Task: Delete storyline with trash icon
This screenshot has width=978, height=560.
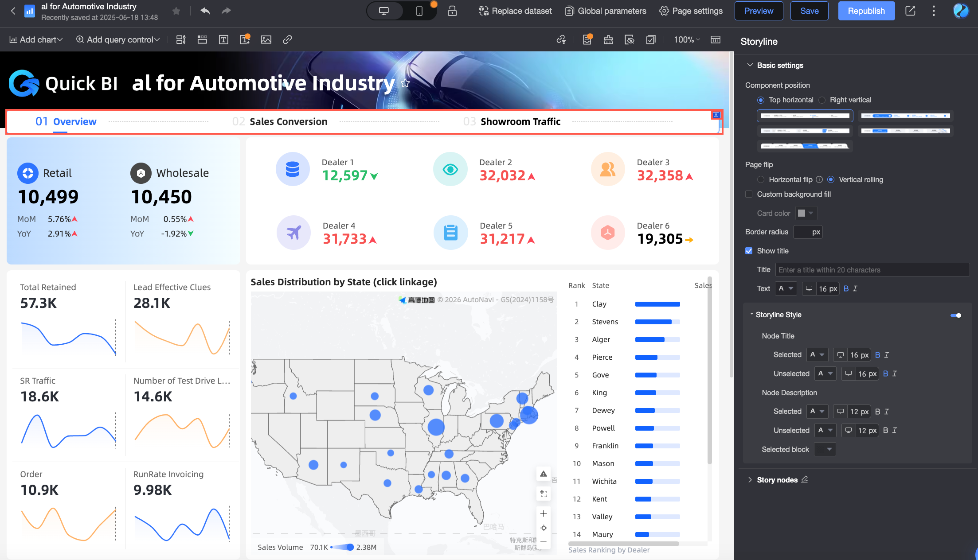Action: point(716,115)
